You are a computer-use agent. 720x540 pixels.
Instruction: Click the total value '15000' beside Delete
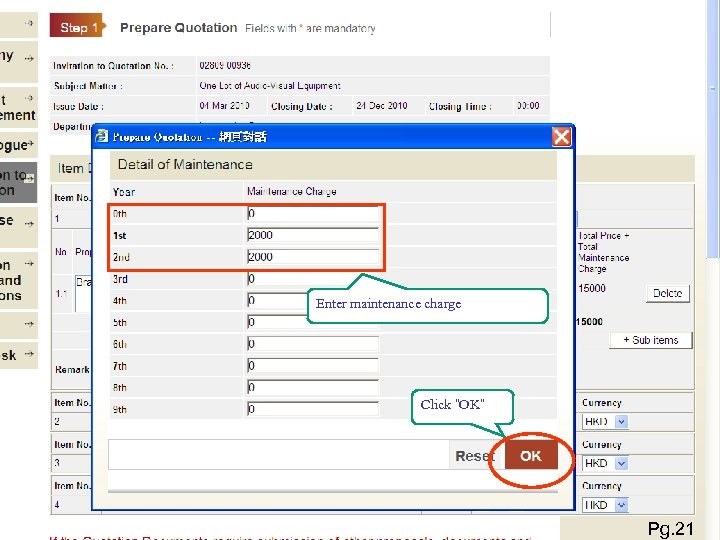tap(592, 288)
